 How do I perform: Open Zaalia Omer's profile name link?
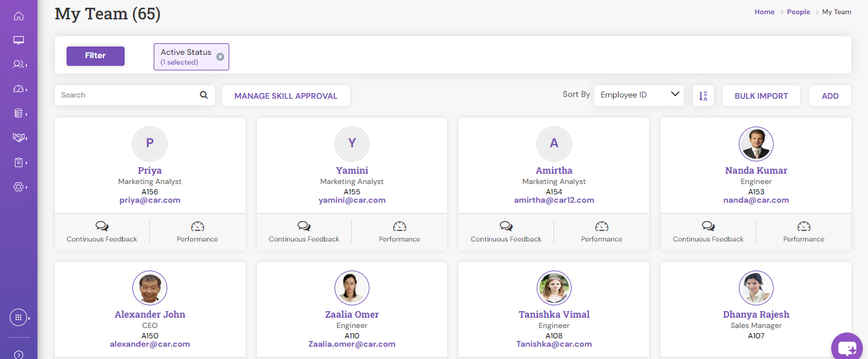[x=352, y=315]
